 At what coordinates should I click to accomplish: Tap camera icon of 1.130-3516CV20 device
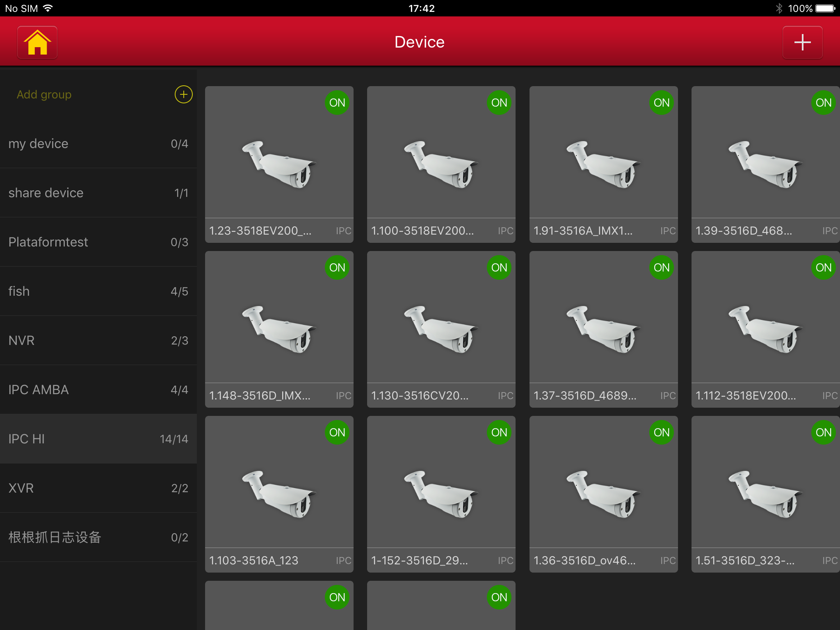pos(441,329)
